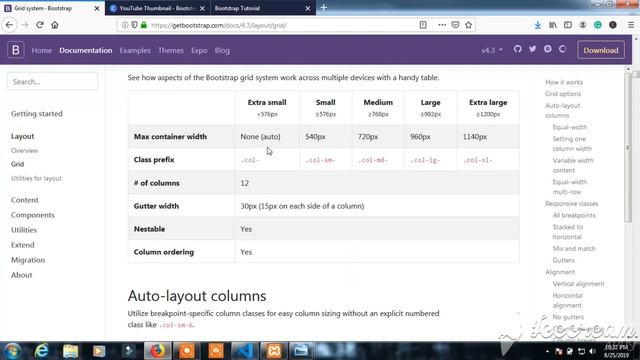The image size is (640, 360).
Task: Open the Reader view icon in address bar
Action: (423, 25)
